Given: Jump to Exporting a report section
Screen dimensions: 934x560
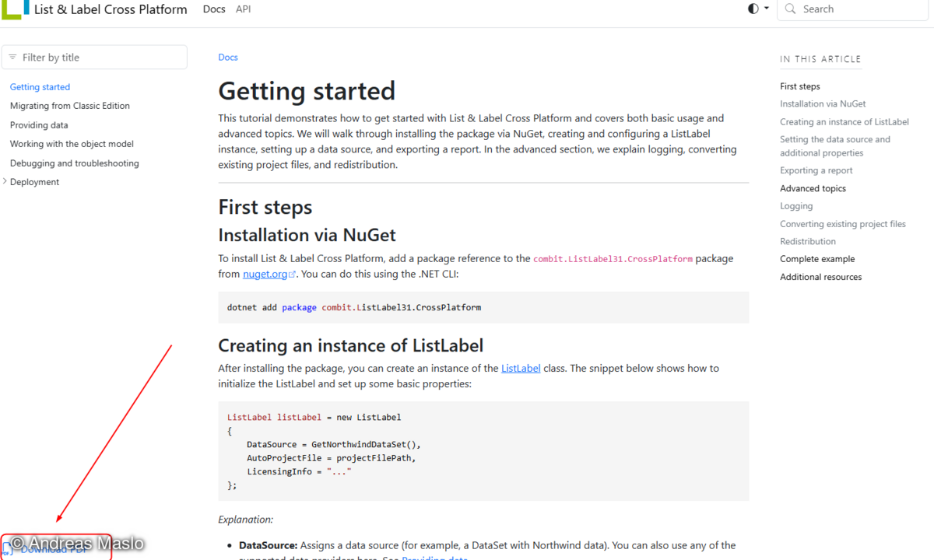Looking at the screenshot, I should click(816, 170).
